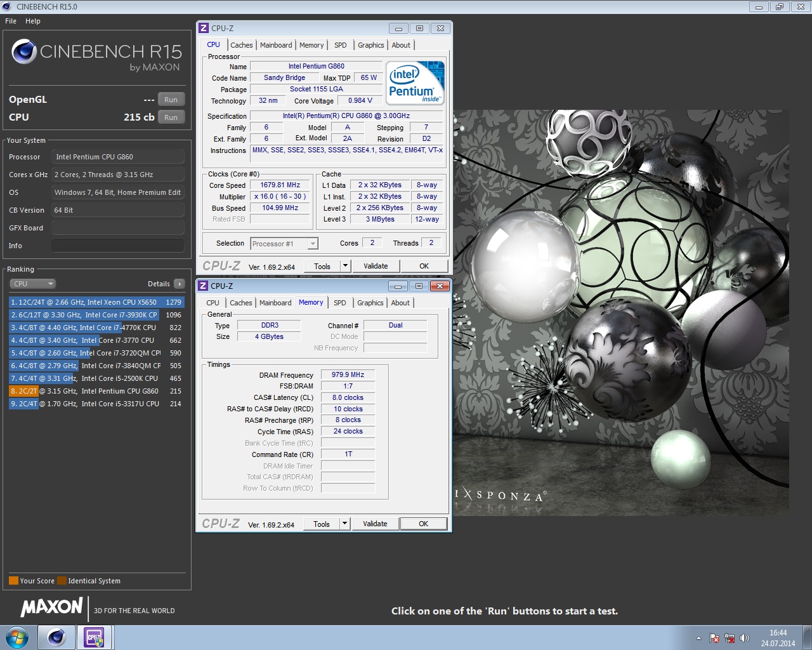Click the volume speaker tray icon
The width and height of the screenshot is (812, 650).
pyautogui.click(x=744, y=638)
